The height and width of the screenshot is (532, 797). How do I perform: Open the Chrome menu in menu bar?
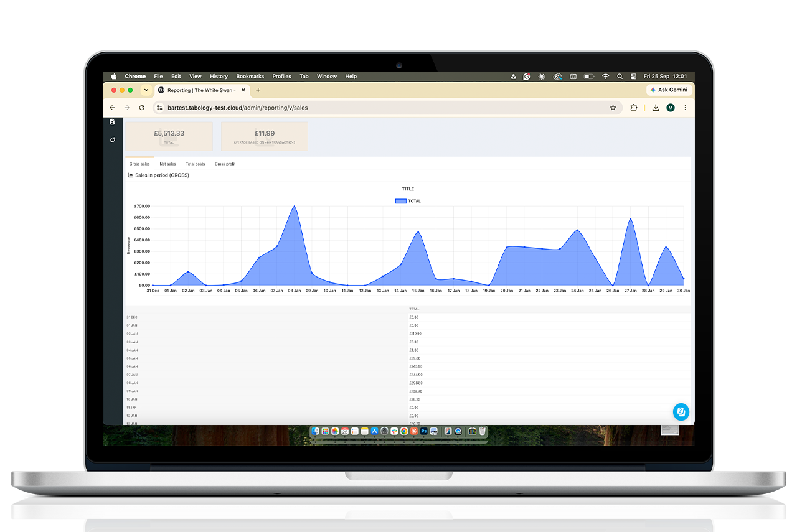tap(135, 77)
